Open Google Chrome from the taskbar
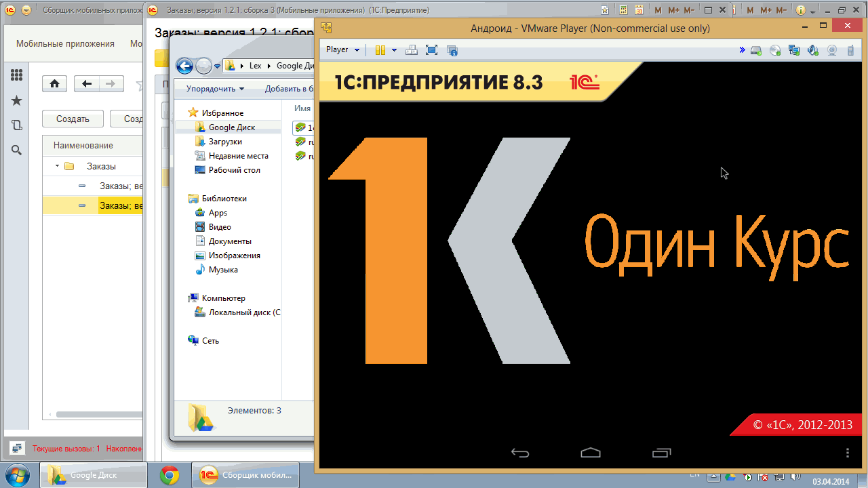 click(x=169, y=476)
